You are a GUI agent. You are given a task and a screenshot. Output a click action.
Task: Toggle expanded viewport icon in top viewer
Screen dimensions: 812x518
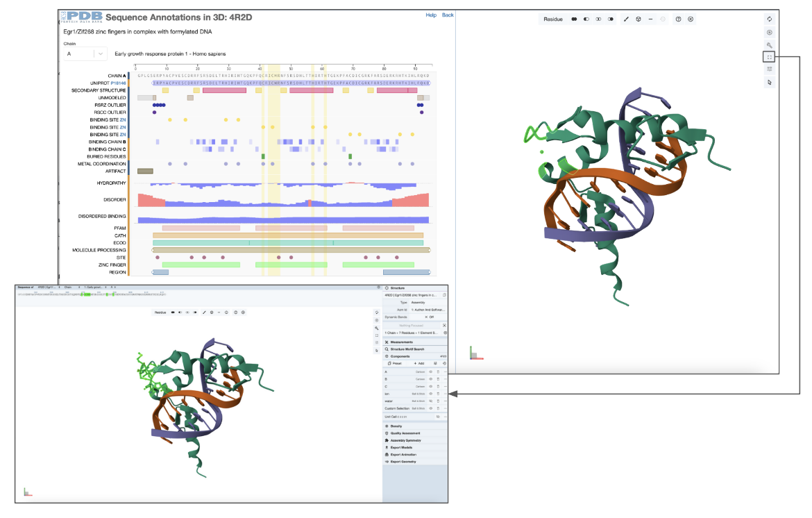[x=769, y=57]
